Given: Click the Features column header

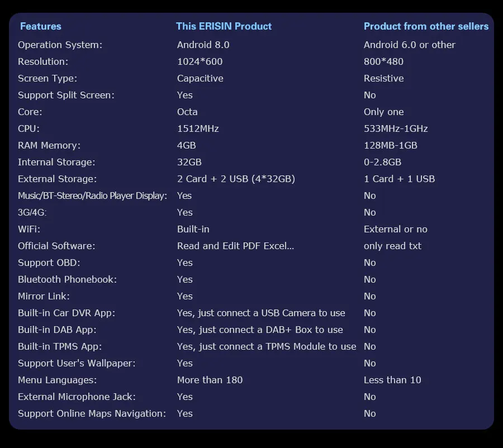Looking at the screenshot, I should [x=40, y=26].
